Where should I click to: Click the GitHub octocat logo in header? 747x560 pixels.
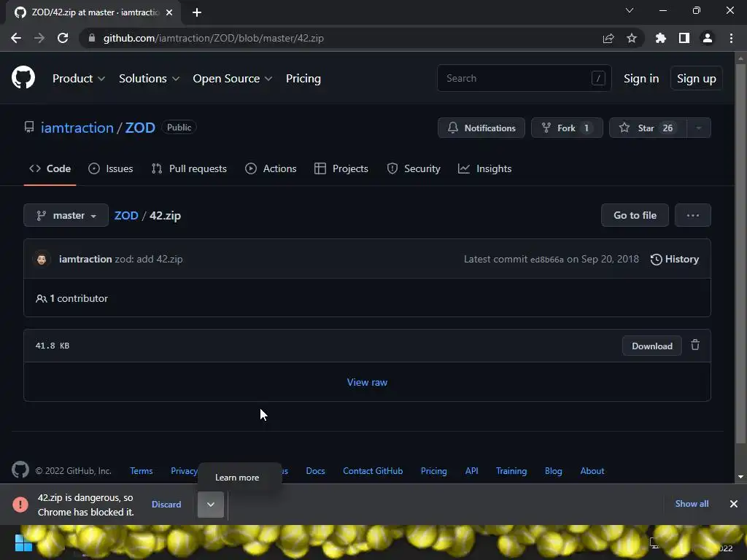point(23,77)
